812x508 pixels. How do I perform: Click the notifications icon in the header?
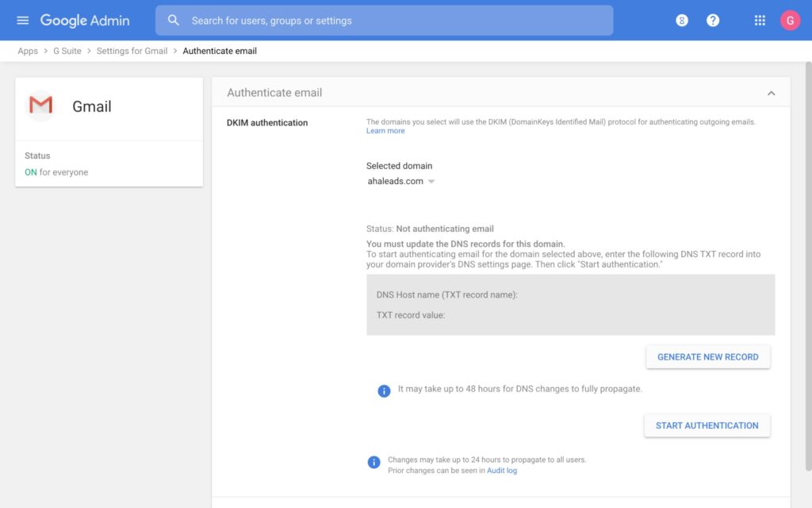coord(682,20)
